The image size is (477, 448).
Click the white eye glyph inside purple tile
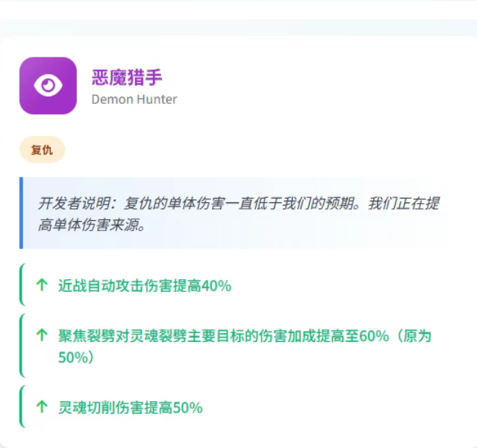[48, 85]
